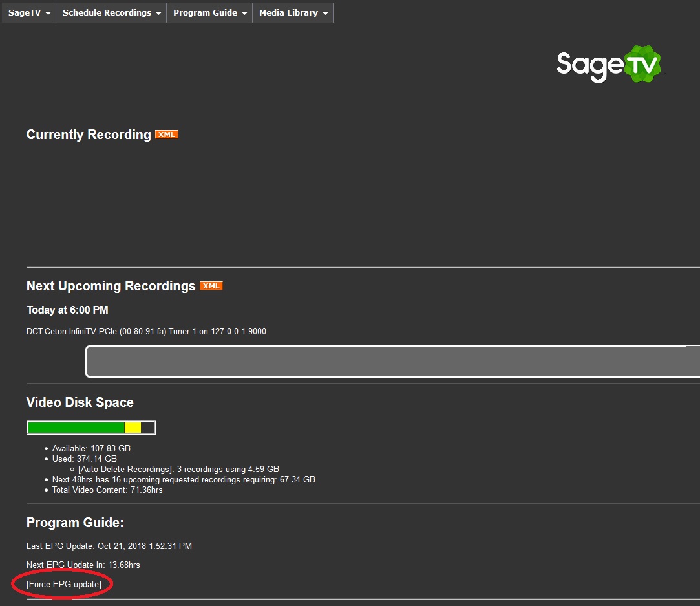Click the Today at 6:00 PM text
The width and height of the screenshot is (700, 606).
click(67, 310)
